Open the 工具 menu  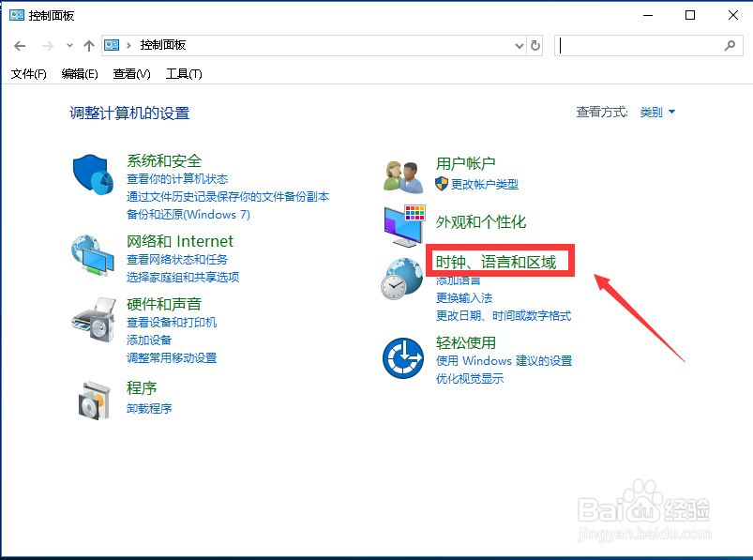tap(184, 73)
